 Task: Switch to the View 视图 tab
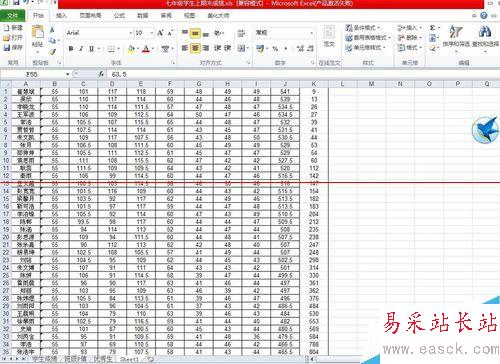tap(189, 15)
